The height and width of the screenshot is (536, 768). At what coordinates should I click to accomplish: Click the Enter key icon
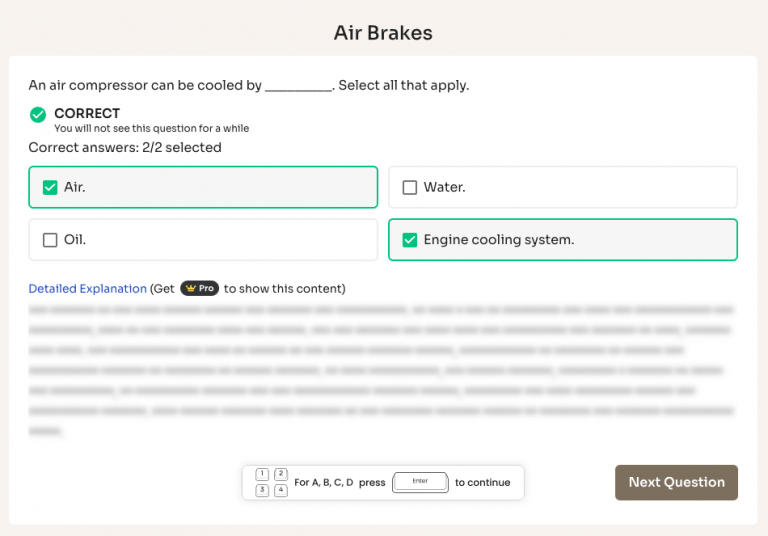(419, 482)
